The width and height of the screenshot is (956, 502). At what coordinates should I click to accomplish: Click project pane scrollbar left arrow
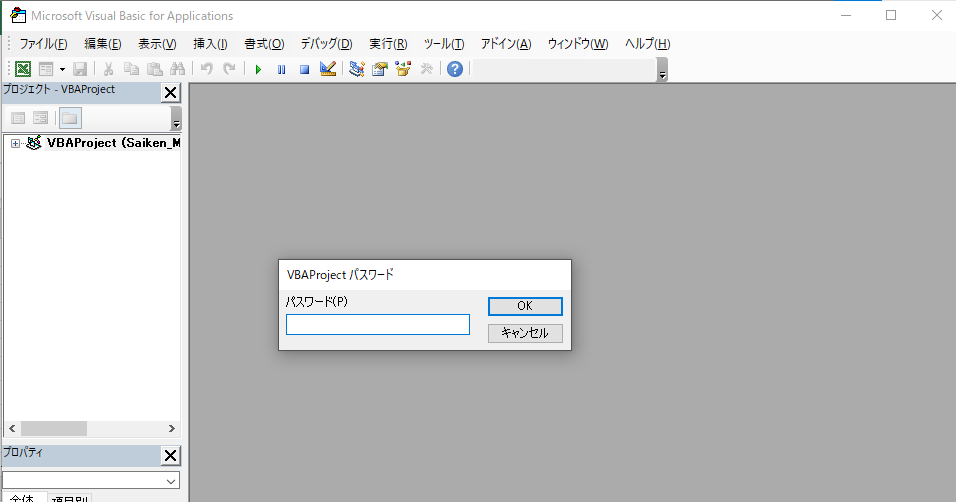(x=12, y=429)
